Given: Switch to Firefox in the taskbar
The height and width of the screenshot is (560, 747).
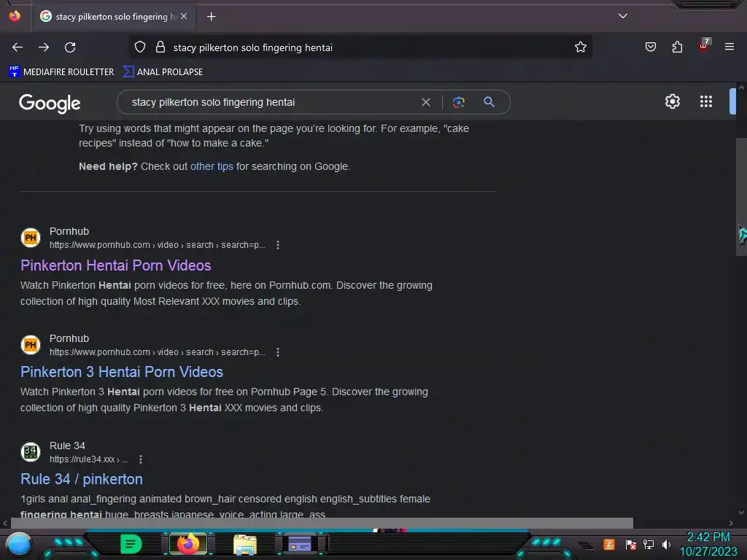Looking at the screenshot, I should click(x=188, y=543).
